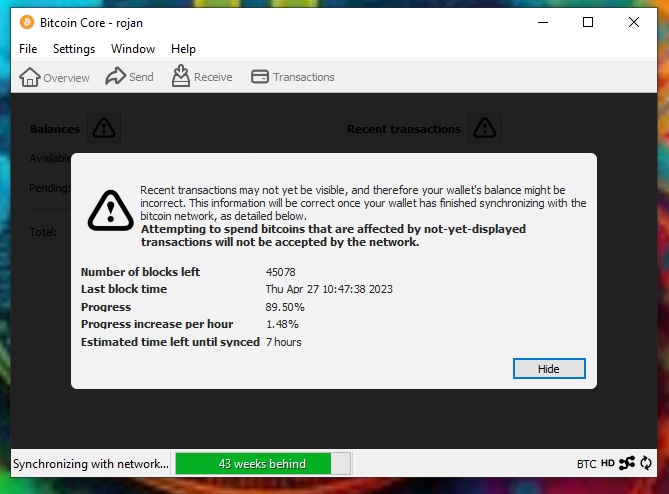Click the 'Estimated time left until synced' label
This screenshot has height=494, width=669.
170,342
